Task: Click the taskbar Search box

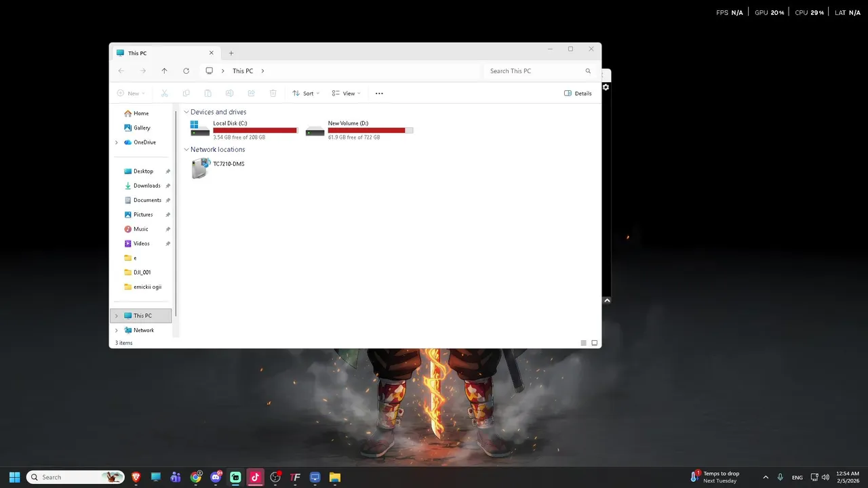Action: (x=76, y=477)
